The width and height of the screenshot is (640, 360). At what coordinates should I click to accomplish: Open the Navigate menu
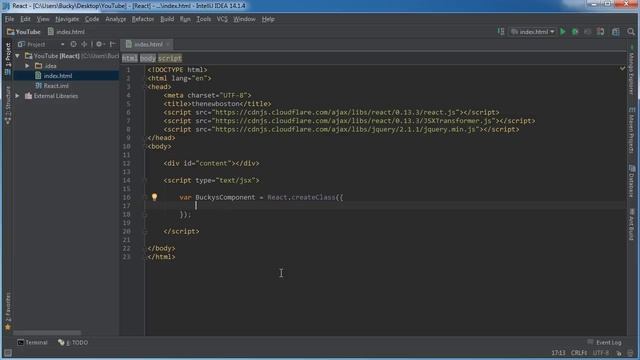pos(67,19)
